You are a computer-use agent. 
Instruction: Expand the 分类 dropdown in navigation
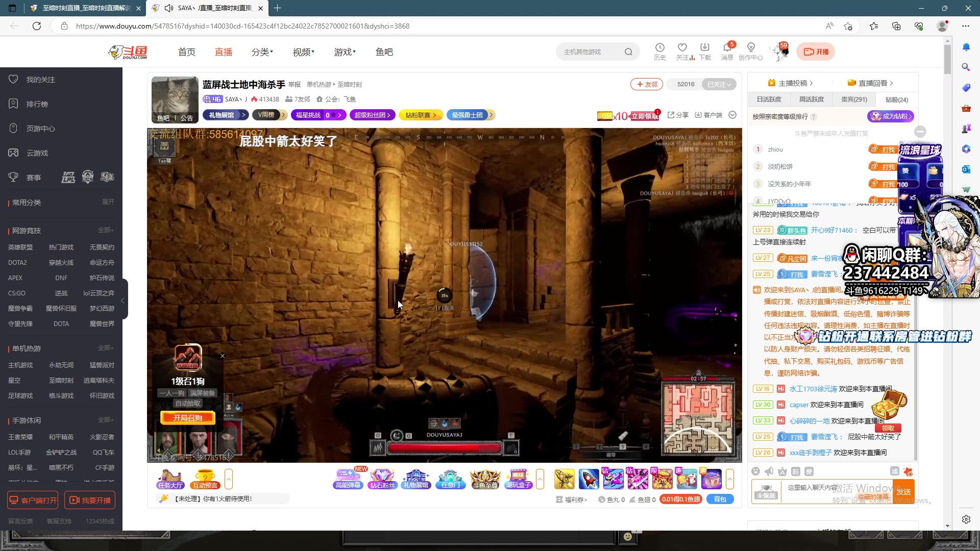click(x=262, y=52)
